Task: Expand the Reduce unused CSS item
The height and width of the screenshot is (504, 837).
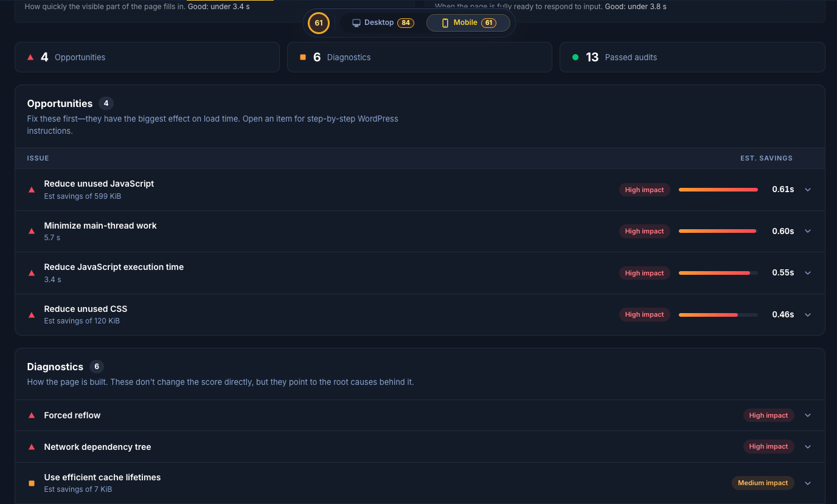Action: (x=808, y=315)
